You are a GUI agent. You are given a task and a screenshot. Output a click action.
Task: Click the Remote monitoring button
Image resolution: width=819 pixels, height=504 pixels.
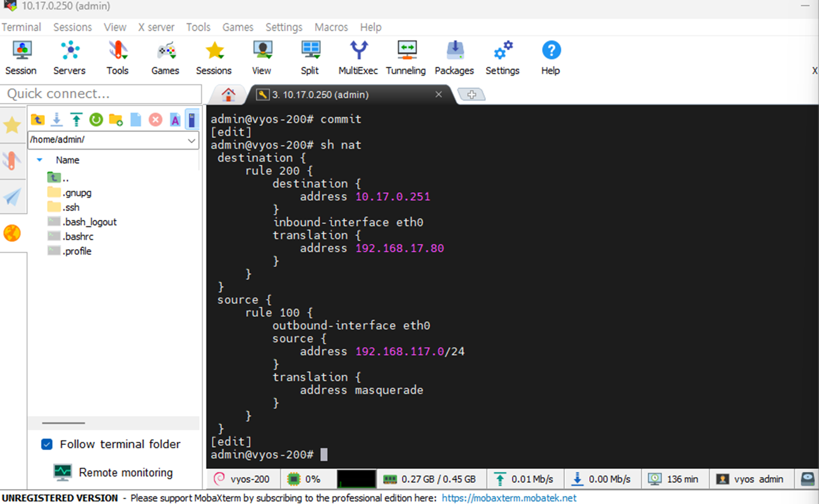tap(114, 472)
